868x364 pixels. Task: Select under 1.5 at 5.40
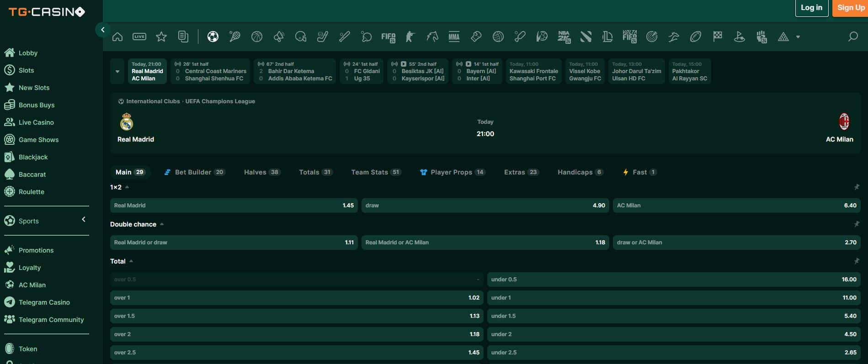(x=674, y=316)
